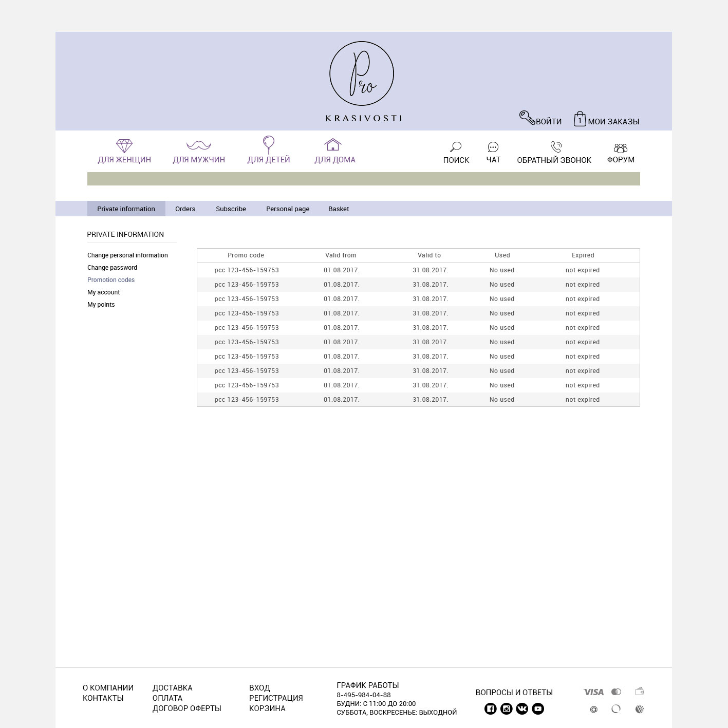The image size is (728, 728).
Task: Open the YouTube icon in the footer
Action: [538, 709]
